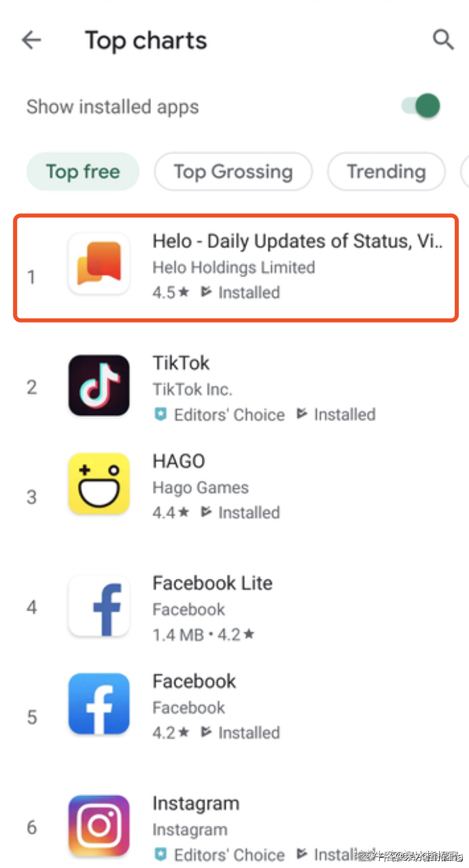Toggle the Show installed apps switch

point(421,106)
